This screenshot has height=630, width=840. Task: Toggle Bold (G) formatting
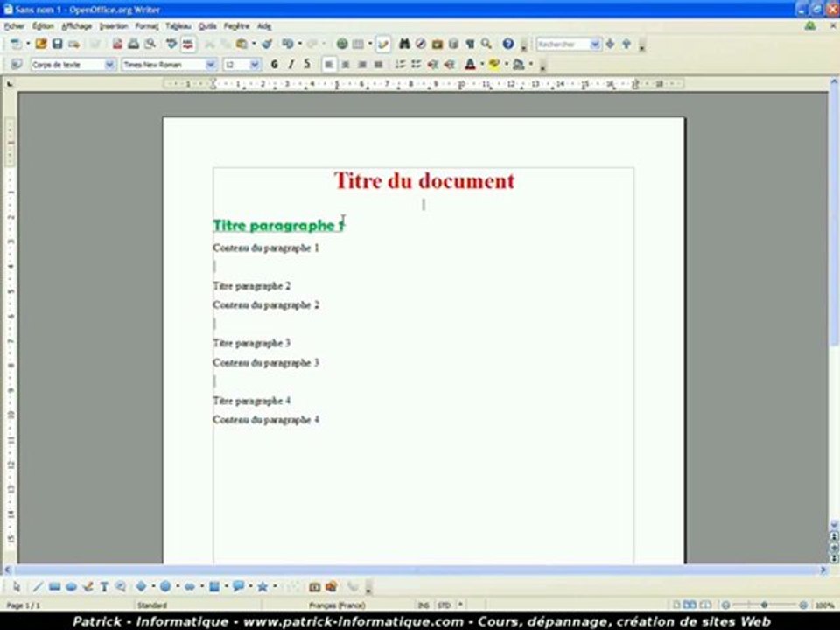click(274, 64)
